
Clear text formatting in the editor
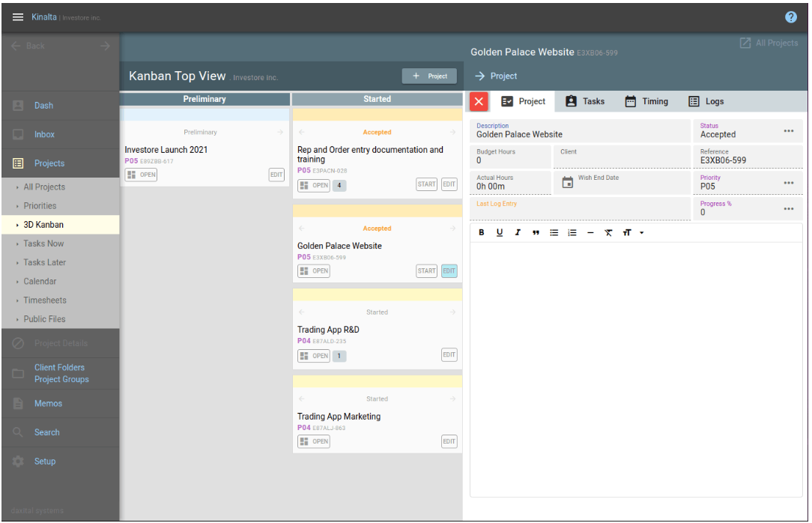pos(608,232)
